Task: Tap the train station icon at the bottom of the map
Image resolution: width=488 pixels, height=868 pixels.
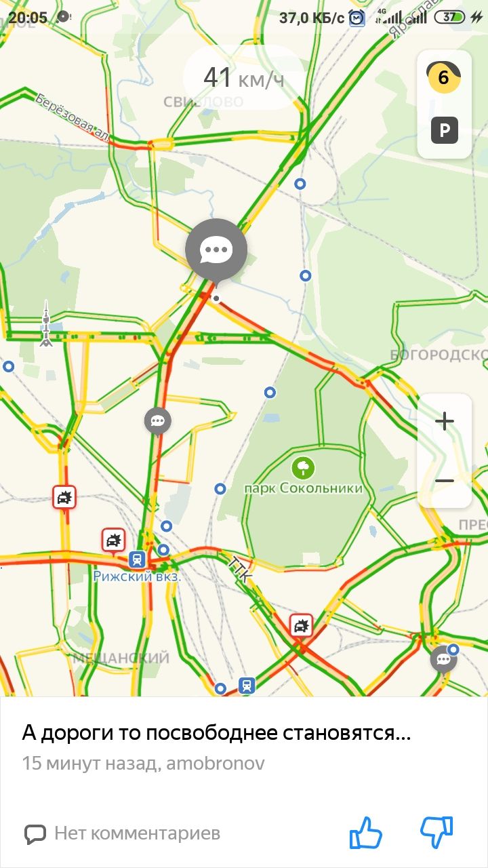Action: pyautogui.click(x=247, y=685)
